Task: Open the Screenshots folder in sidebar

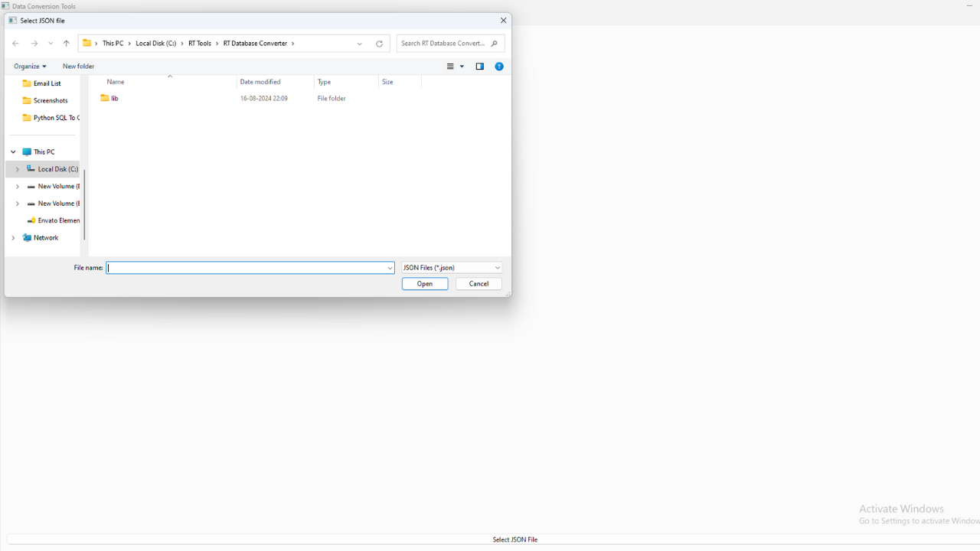Action: [x=51, y=100]
